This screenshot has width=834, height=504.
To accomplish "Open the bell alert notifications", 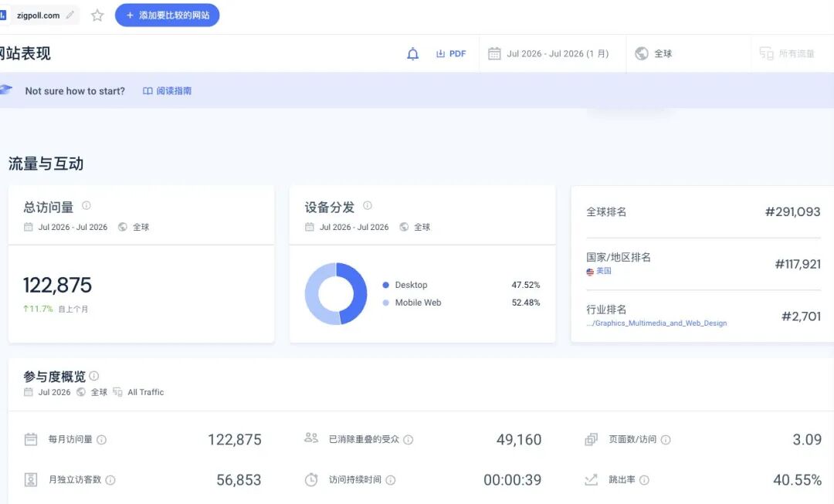I will [412, 54].
